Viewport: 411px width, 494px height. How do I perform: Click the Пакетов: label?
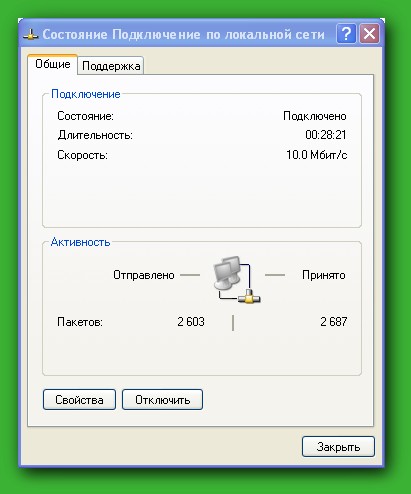point(80,322)
